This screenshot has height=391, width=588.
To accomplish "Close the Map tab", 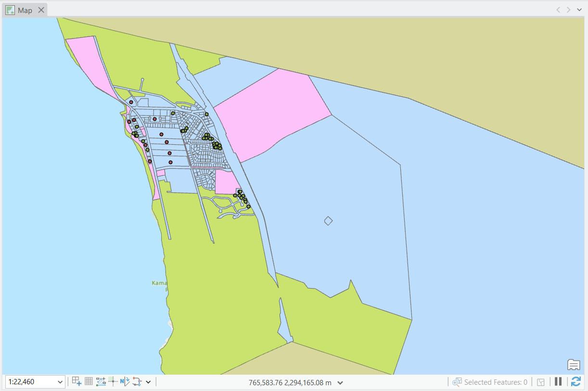I will [41, 10].
